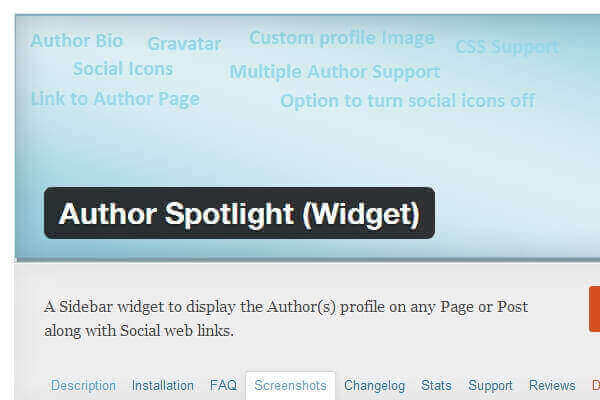
Task: Click the orange download button
Action: (595, 309)
